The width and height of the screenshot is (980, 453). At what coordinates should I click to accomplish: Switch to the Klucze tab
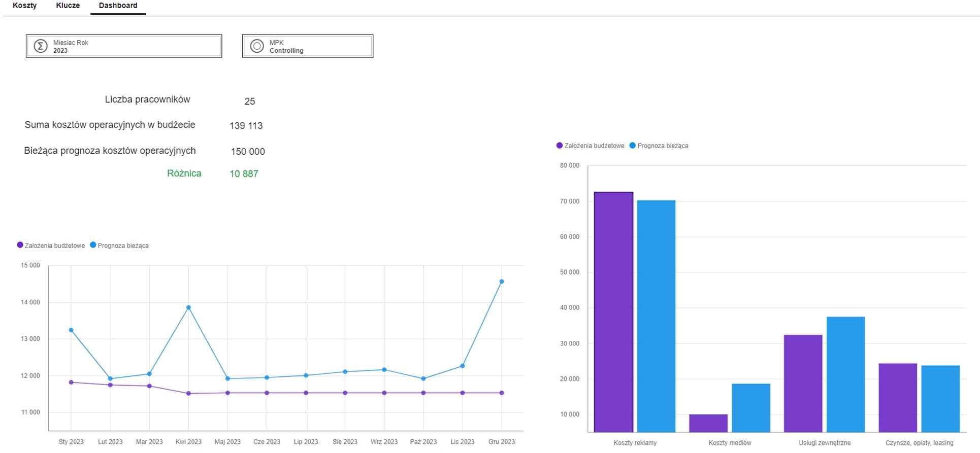pyautogui.click(x=68, y=6)
